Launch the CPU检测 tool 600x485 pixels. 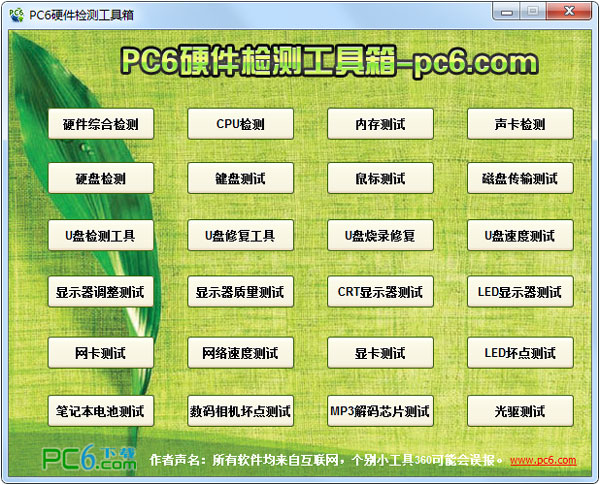coord(240,124)
